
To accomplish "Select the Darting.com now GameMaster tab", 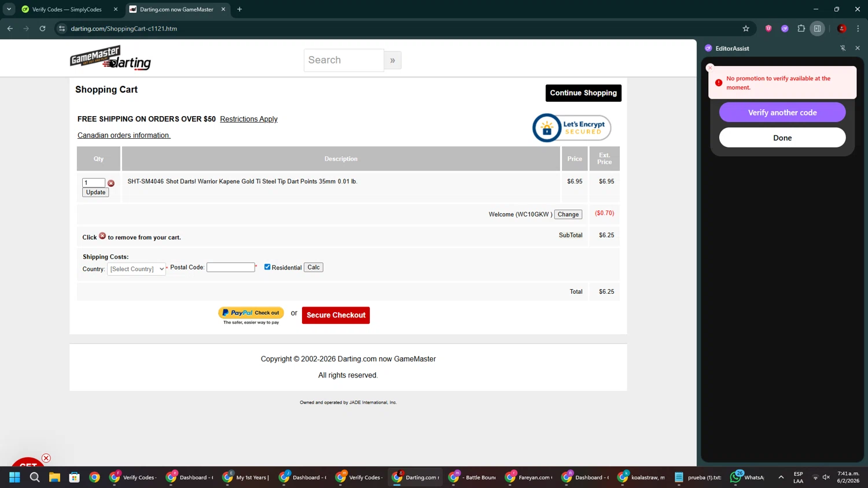I will 177,9.
